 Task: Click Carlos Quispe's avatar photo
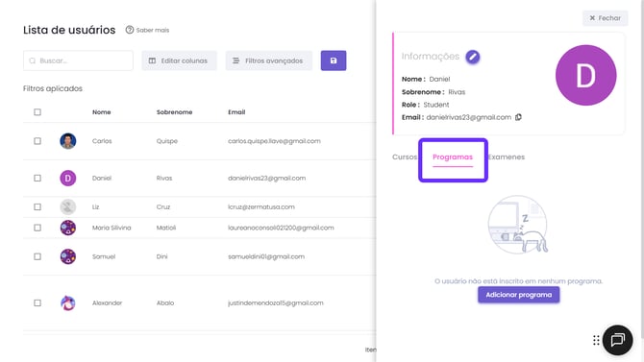click(68, 141)
